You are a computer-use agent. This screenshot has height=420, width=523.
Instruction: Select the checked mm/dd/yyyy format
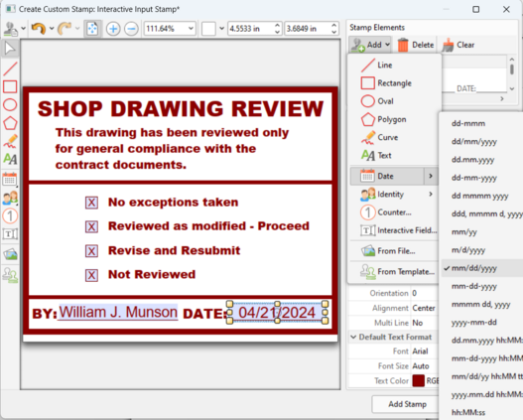482,268
